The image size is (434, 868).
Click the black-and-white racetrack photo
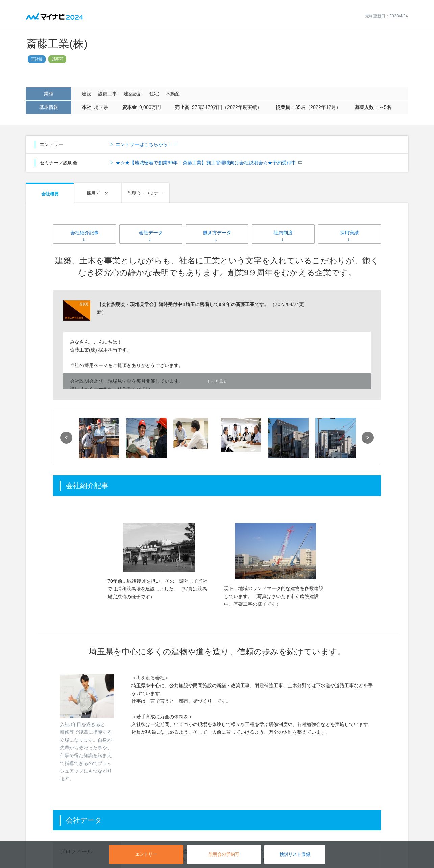coord(159,547)
